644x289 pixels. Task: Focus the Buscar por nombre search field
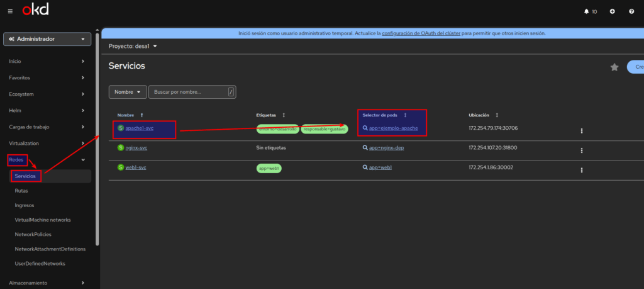coord(189,92)
